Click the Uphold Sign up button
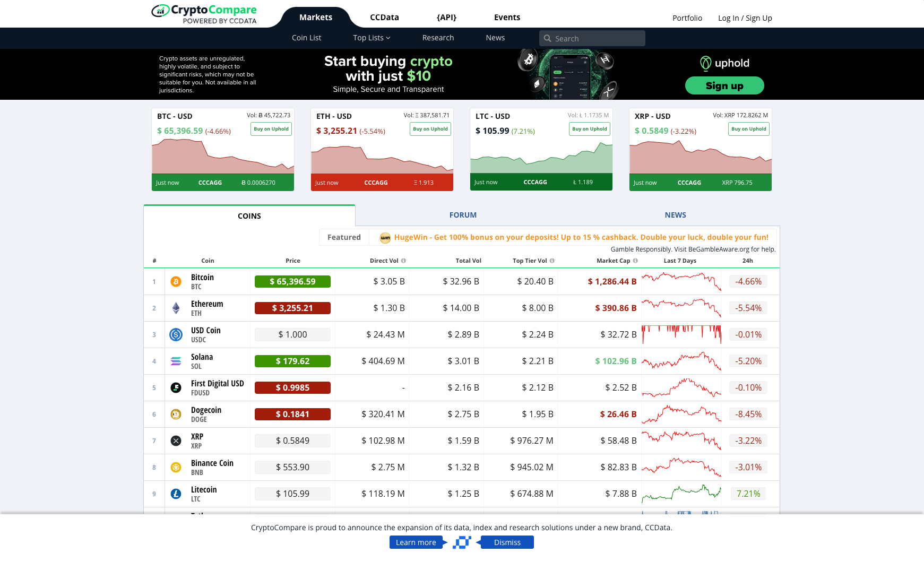 [x=724, y=85]
